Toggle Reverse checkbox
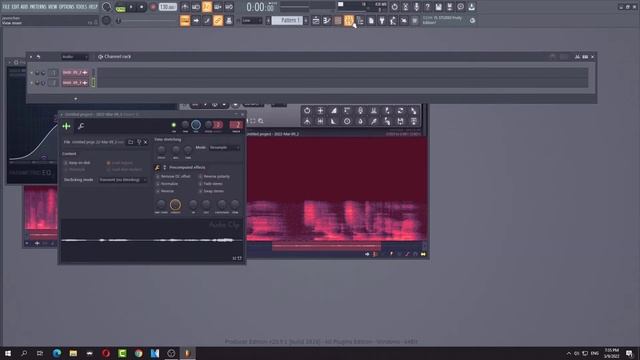 [158, 191]
